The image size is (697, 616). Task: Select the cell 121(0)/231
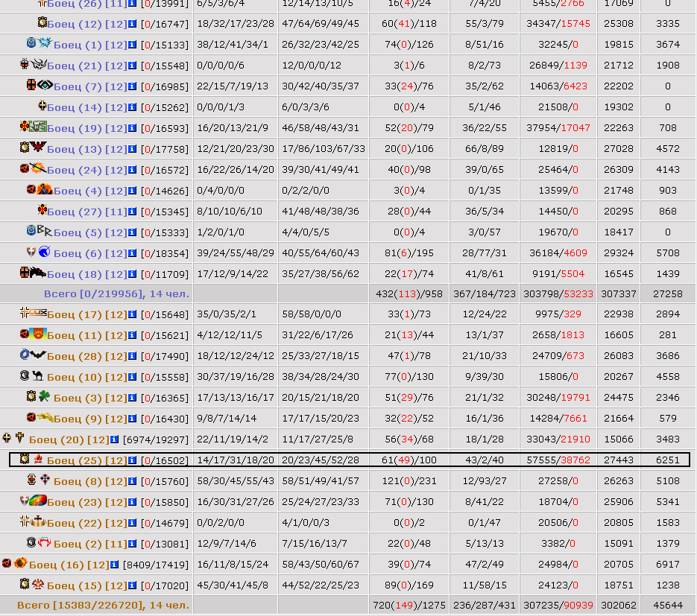pos(409,481)
